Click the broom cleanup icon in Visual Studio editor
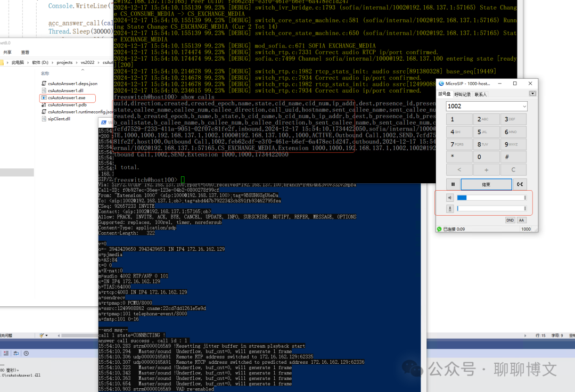Viewport: 575px width, 392px height. click(x=42, y=335)
